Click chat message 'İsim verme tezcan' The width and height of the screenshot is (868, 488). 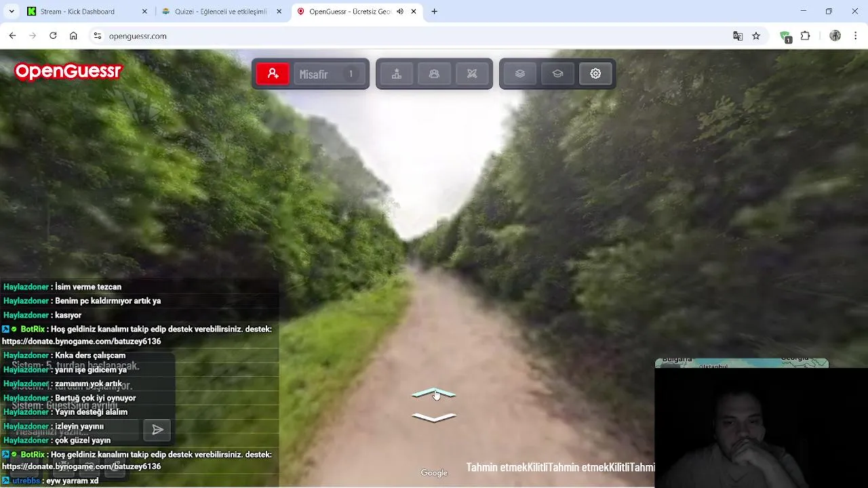click(x=88, y=287)
